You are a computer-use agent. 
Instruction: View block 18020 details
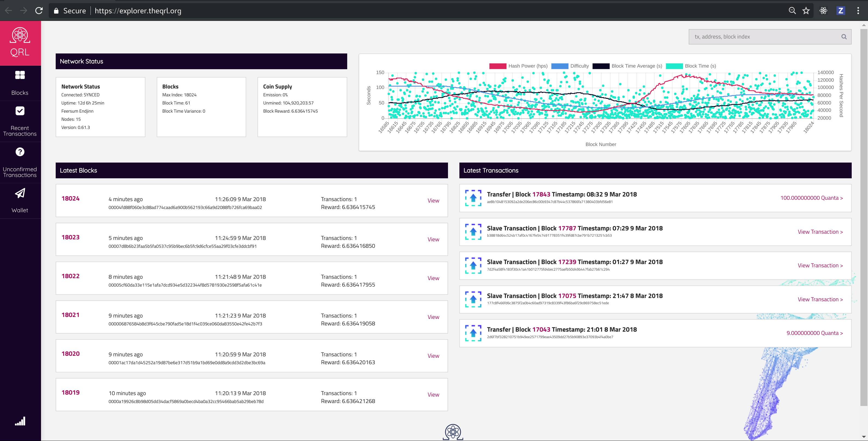coord(433,356)
